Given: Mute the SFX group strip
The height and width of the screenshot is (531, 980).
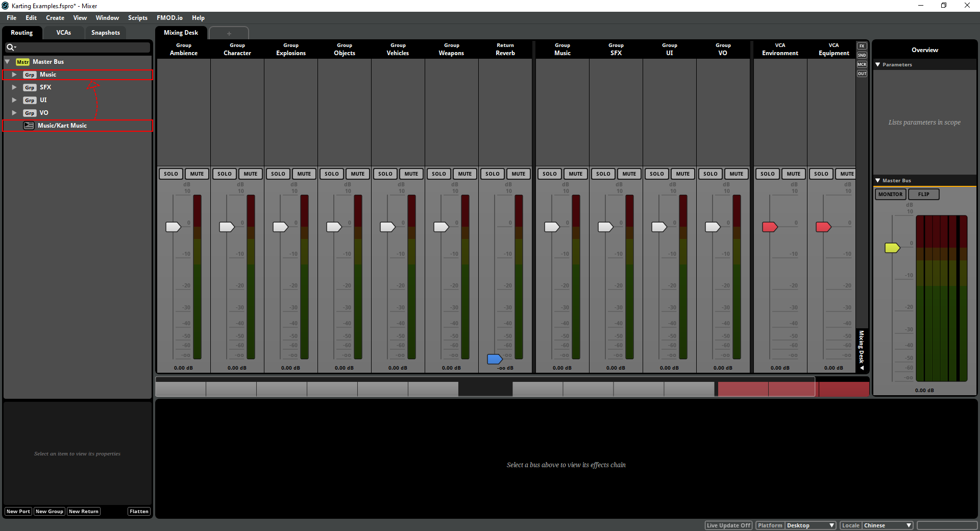Looking at the screenshot, I should tap(629, 174).
